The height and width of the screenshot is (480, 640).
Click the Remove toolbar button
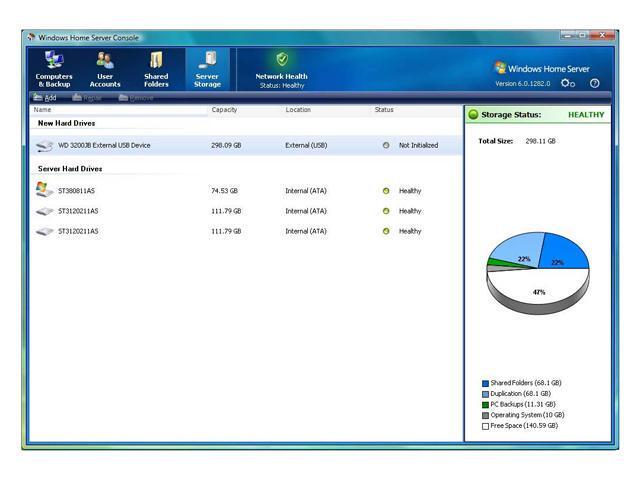click(x=136, y=98)
